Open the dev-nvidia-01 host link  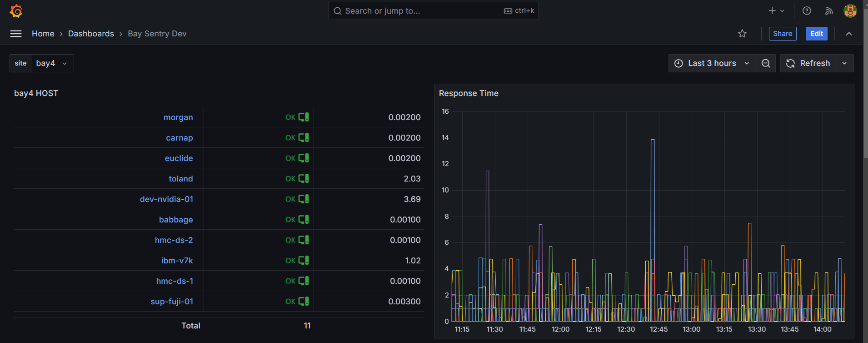coord(166,199)
